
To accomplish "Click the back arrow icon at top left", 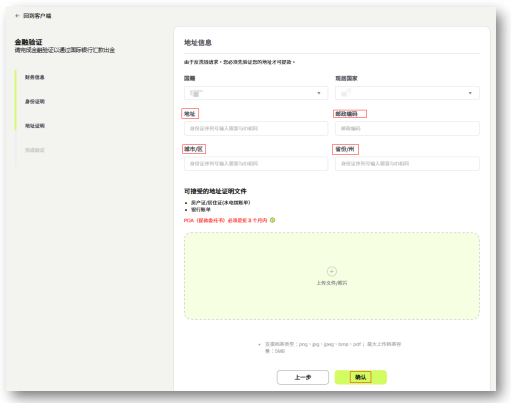I will pos(17,16).
